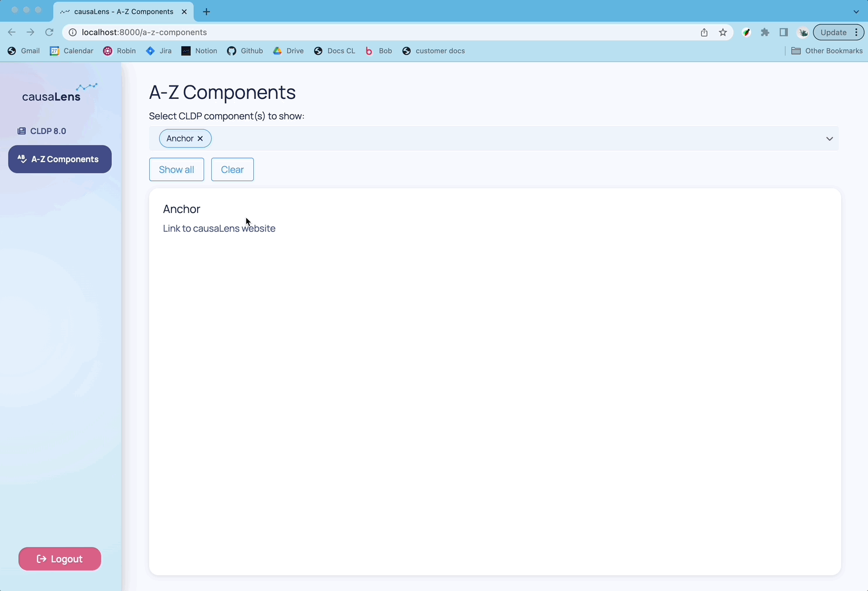Open Calendar bookmark
The height and width of the screenshot is (591, 868).
pyautogui.click(x=71, y=51)
